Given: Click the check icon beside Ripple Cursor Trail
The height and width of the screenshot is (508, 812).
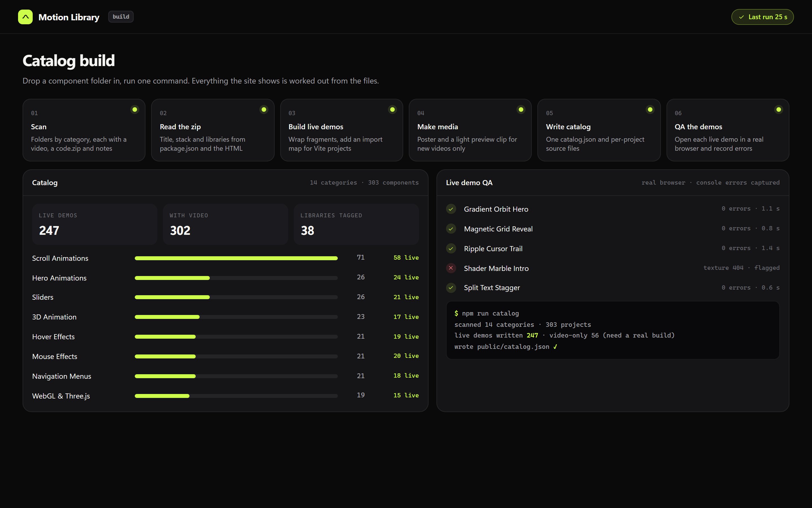Looking at the screenshot, I should coord(451,249).
